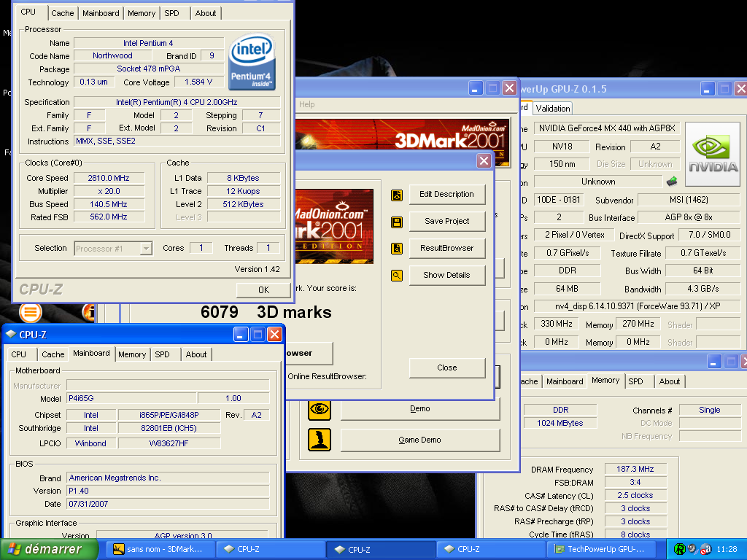747x560 pixels.
Task: Click the Save Project floppy icon
Action: 396,222
